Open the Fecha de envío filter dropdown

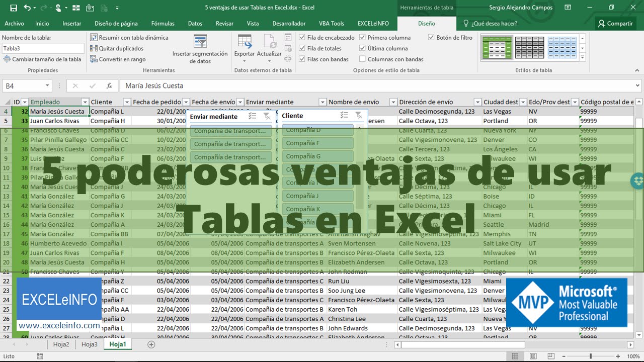coord(240,102)
